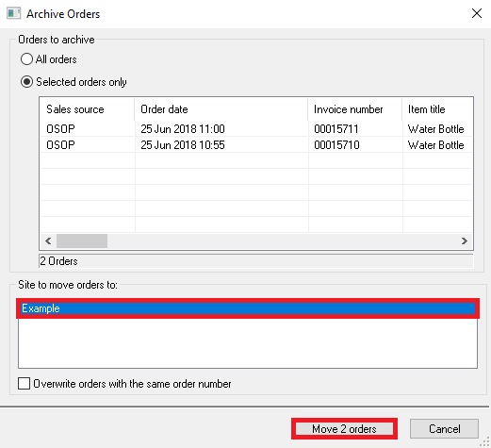The height and width of the screenshot is (448, 491).
Task: Select the Example site in list
Action: coord(248,308)
